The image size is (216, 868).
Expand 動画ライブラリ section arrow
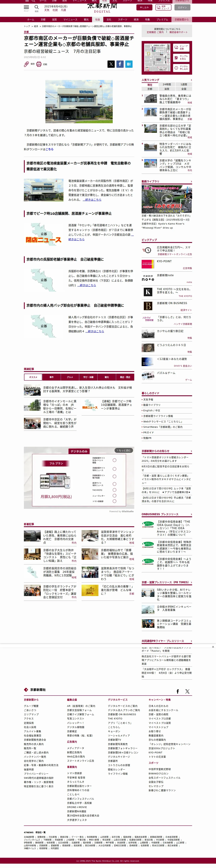[191, 181]
